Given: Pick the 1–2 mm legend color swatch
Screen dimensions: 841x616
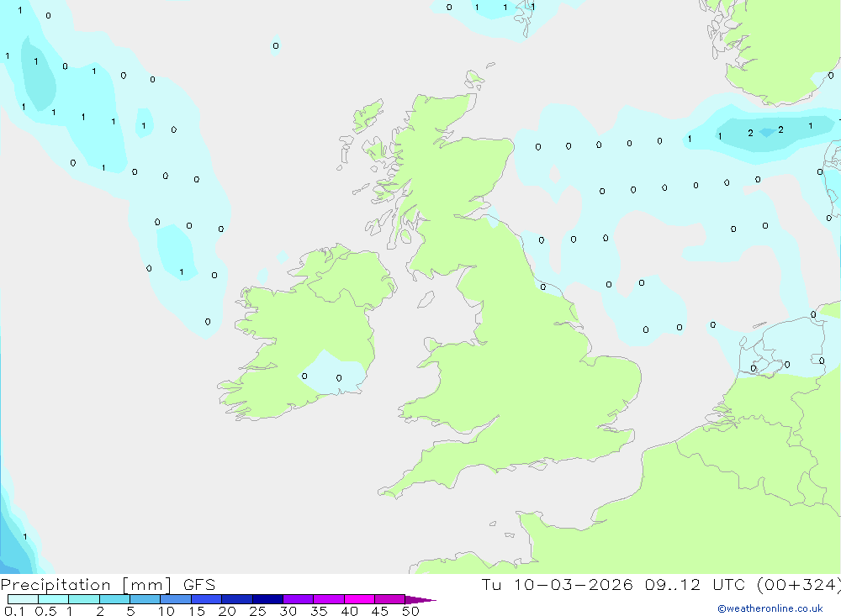Looking at the screenshot, I should [84, 599].
